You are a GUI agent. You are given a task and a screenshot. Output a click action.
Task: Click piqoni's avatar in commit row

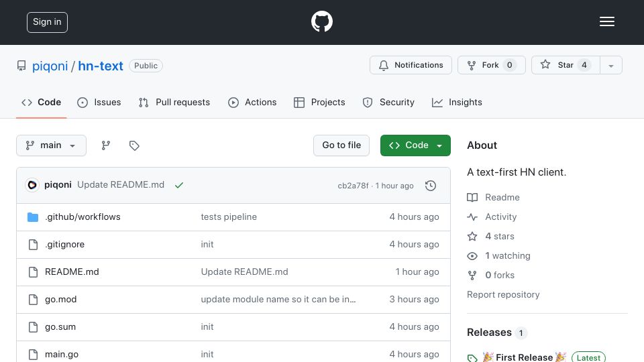coord(32,185)
